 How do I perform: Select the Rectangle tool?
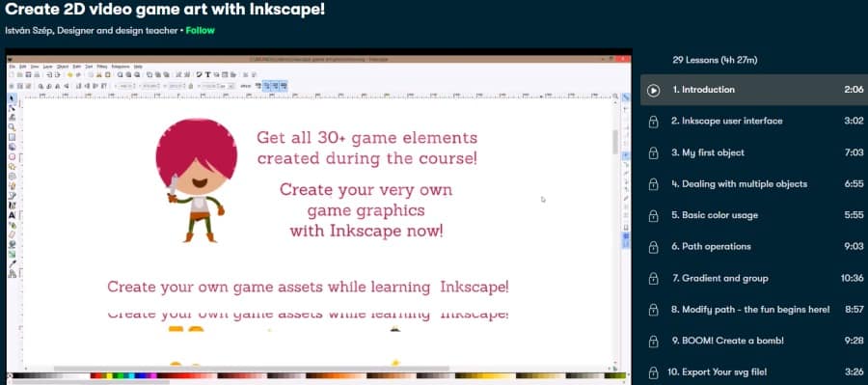click(x=12, y=136)
